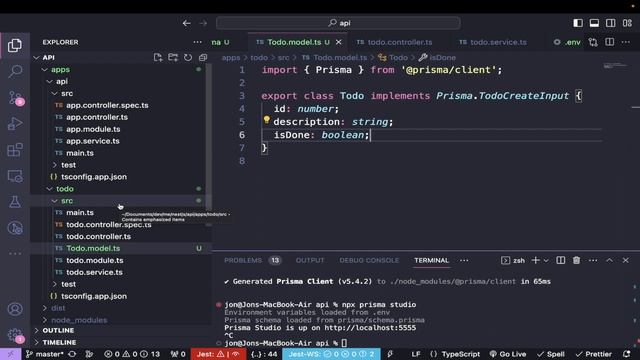Image resolution: width=640 pixels, height=360 pixels.
Task: Click the New Folder icon in Explorer
Action: point(173,58)
